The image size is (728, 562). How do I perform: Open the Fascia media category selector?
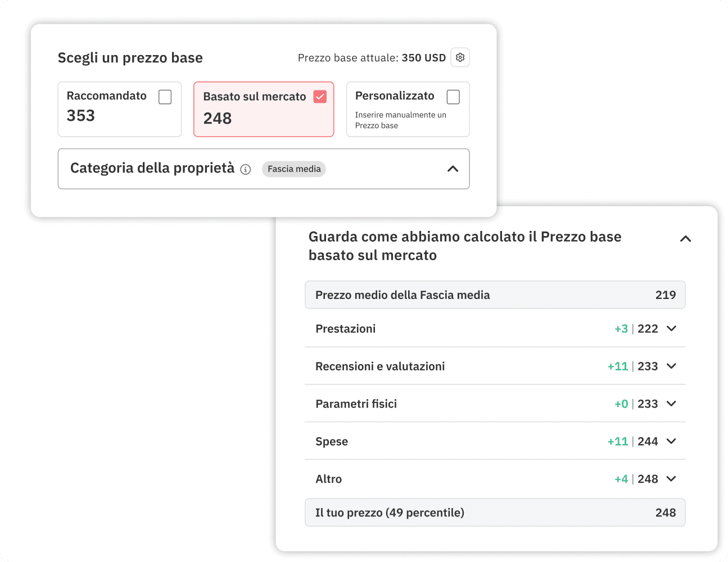pos(293,169)
